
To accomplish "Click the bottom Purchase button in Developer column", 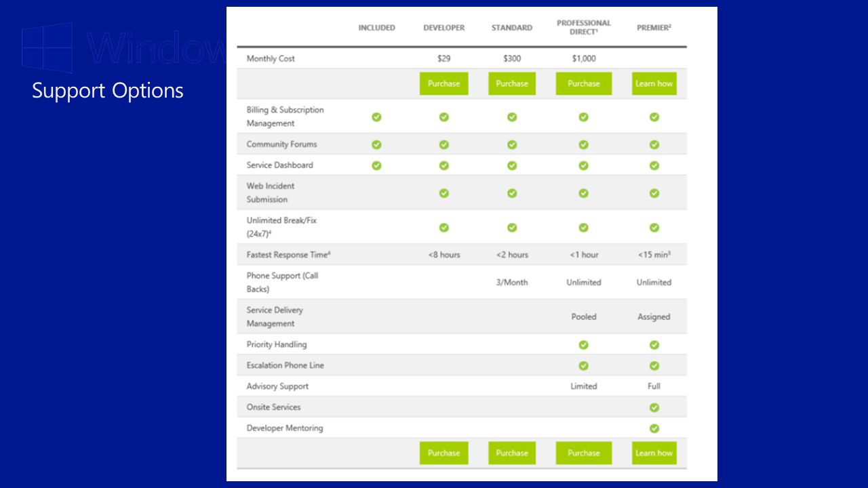I will (443, 453).
